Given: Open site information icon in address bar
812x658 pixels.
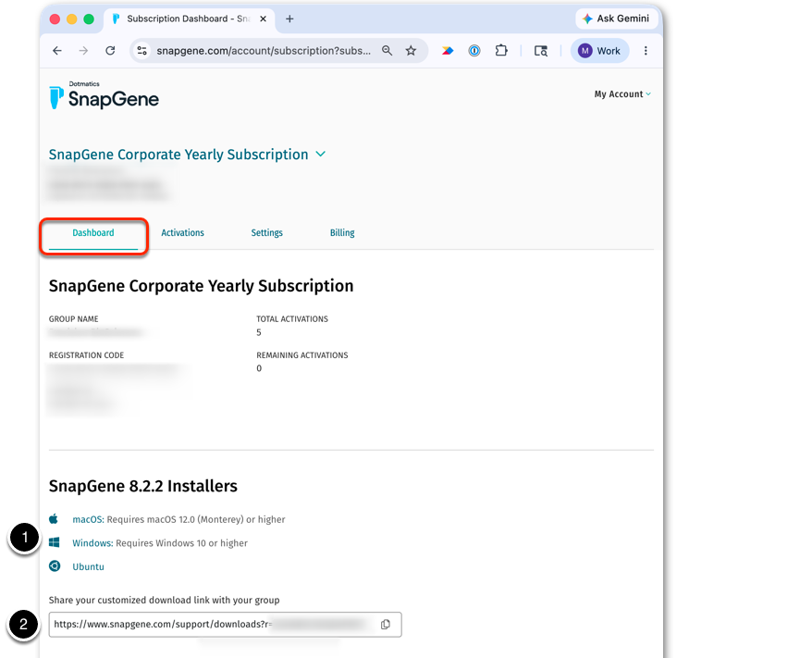Looking at the screenshot, I should [141, 51].
